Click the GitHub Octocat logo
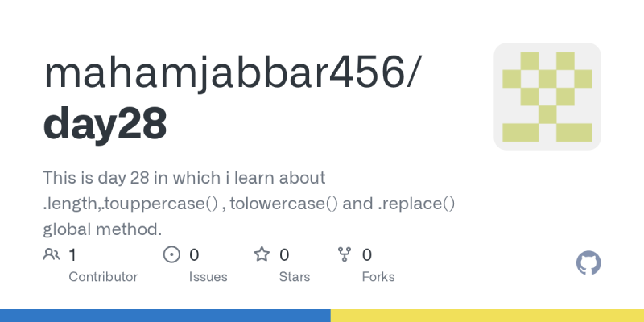Screen dimensions: 644x322 [588, 263]
